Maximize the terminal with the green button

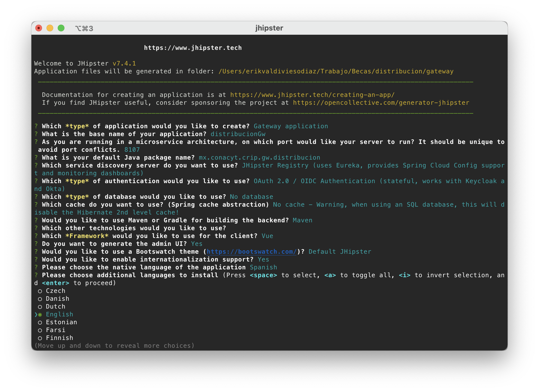pos(61,28)
